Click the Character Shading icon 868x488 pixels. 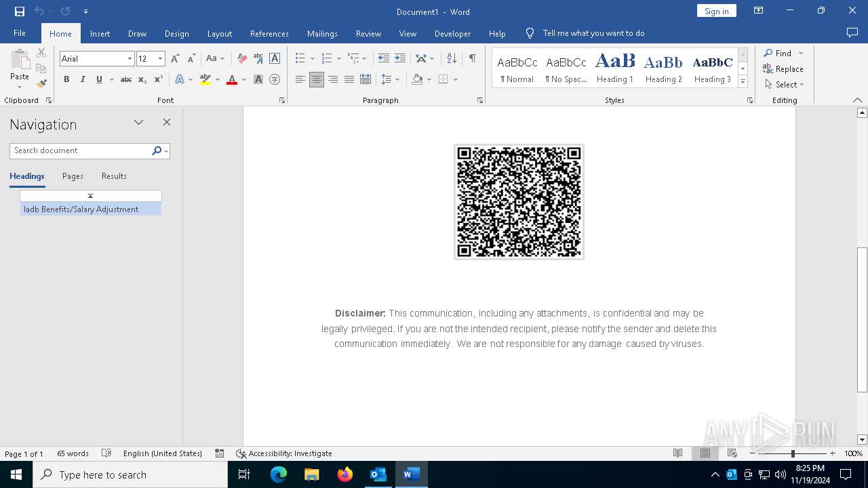coord(258,79)
